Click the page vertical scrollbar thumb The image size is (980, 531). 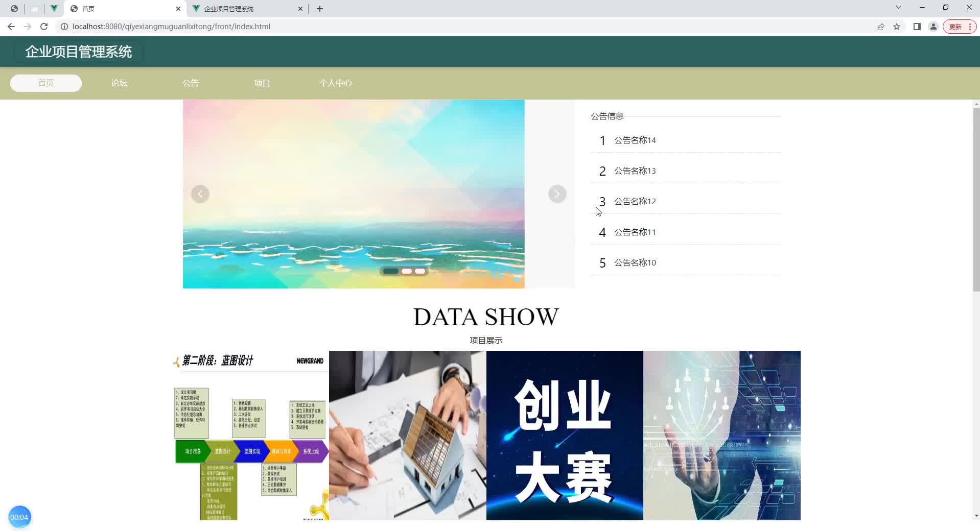coord(976,200)
